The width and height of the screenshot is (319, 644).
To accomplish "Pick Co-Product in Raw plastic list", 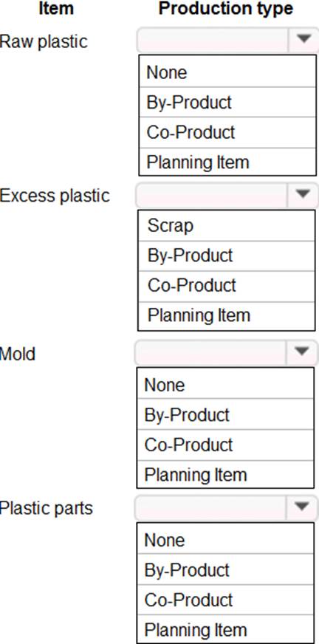I will click(227, 132).
